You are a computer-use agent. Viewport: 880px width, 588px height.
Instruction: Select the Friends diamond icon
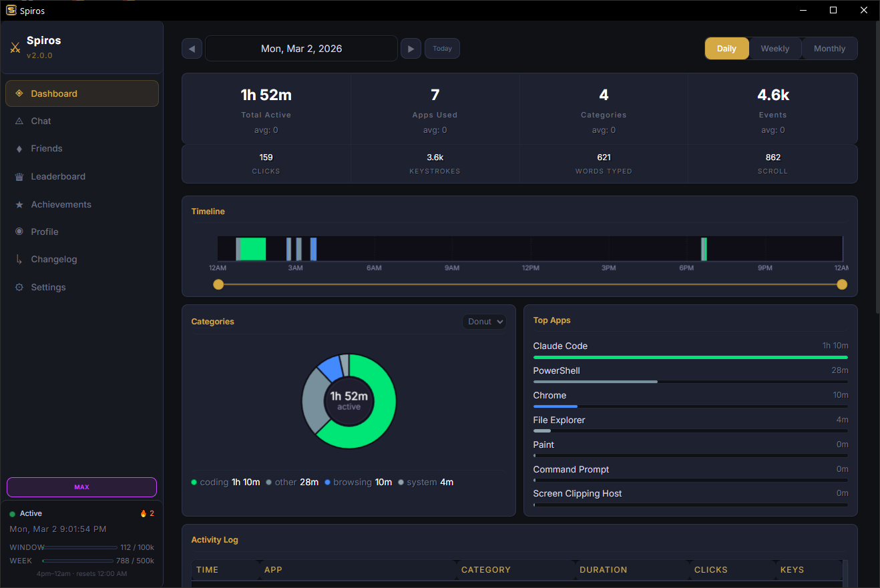19,149
